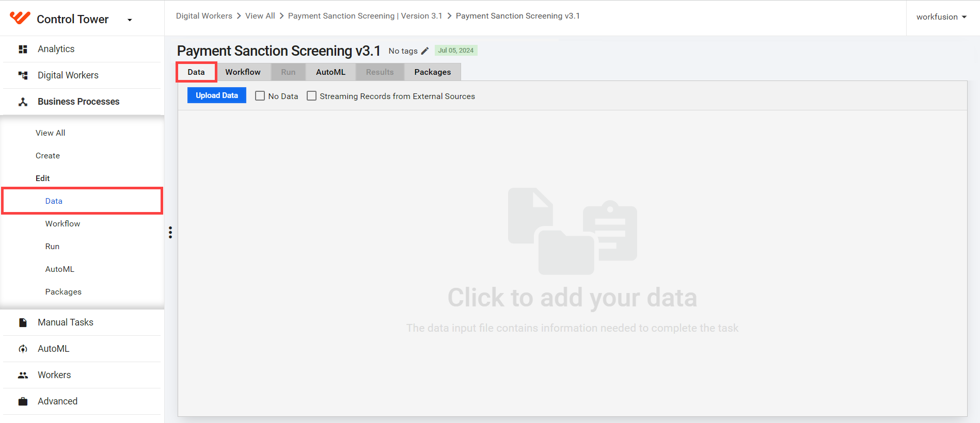Screen dimensions: 980x423
Task: Click the No tags label
Action: [403, 51]
